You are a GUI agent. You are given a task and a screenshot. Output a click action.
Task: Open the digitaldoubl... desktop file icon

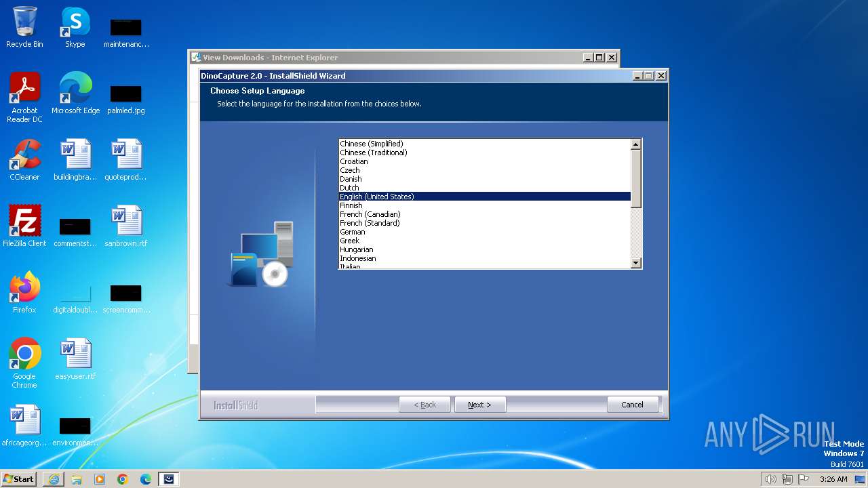click(x=75, y=297)
